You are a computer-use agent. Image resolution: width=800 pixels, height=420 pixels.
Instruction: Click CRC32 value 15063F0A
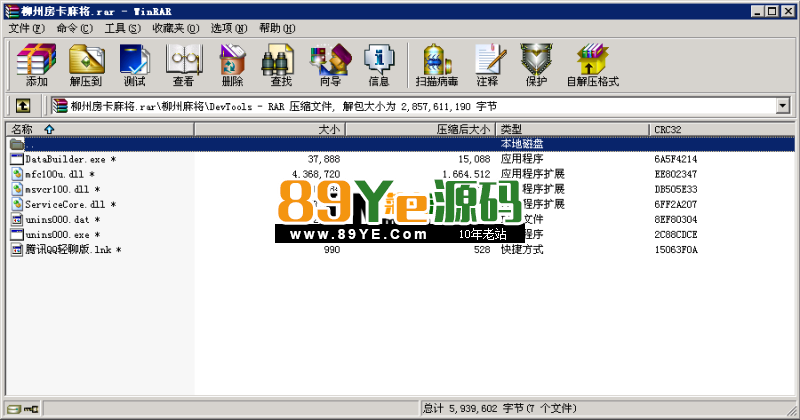(x=676, y=250)
